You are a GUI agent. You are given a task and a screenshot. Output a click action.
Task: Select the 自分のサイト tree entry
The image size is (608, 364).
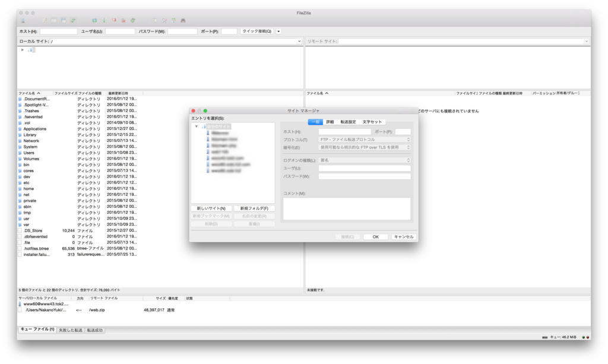(218, 126)
